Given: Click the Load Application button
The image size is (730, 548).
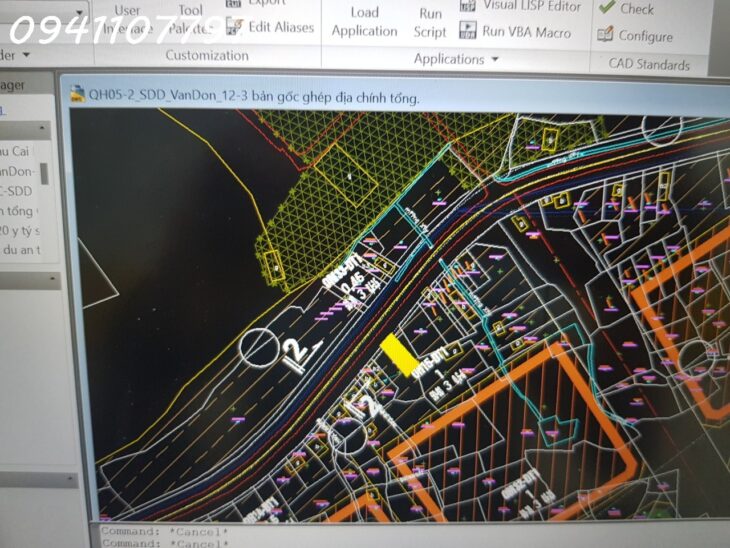Looking at the screenshot, I should 364,21.
